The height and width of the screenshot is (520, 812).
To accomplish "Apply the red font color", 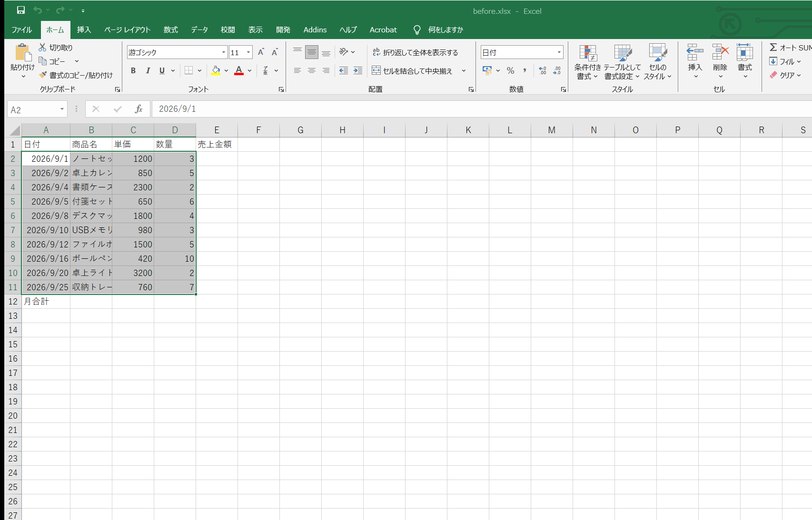I will tap(239, 70).
